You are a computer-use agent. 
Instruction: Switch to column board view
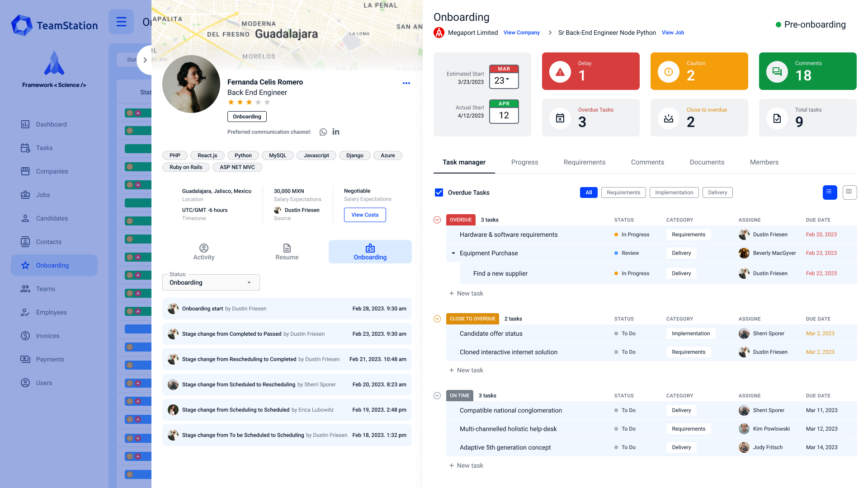pos(849,192)
